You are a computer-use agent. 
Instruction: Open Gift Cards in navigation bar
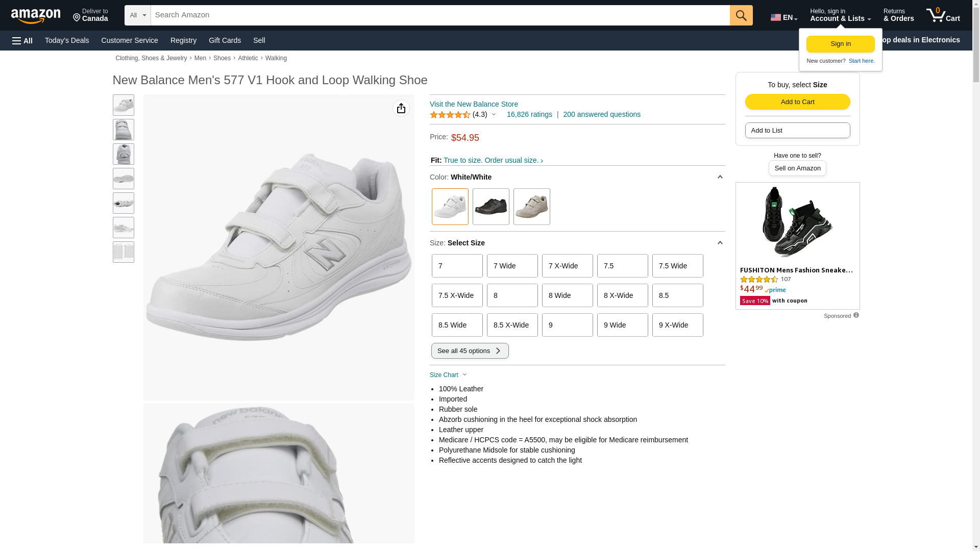pyautogui.click(x=225, y=40)
